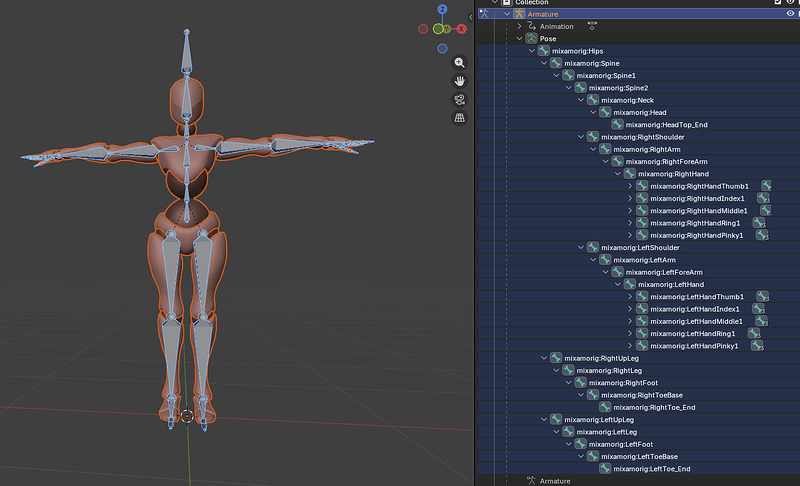Toggle Armature visibility eye icon
Screen dimensions: 800x486
pos(790,14)
